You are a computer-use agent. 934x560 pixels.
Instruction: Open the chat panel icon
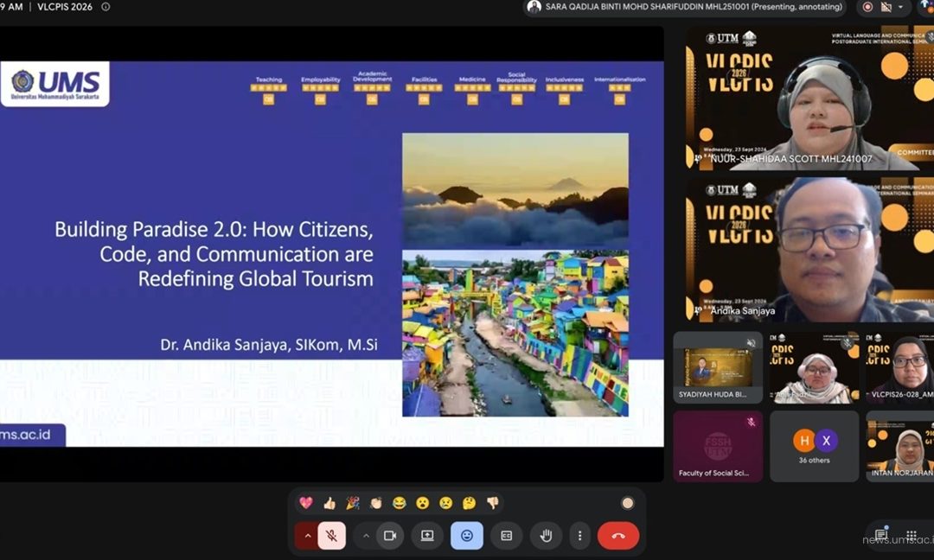(881, 534)
